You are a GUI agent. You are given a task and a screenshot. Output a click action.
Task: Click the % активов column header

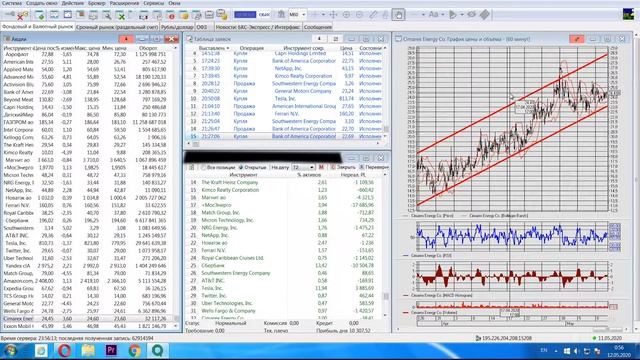coord(309,175)
